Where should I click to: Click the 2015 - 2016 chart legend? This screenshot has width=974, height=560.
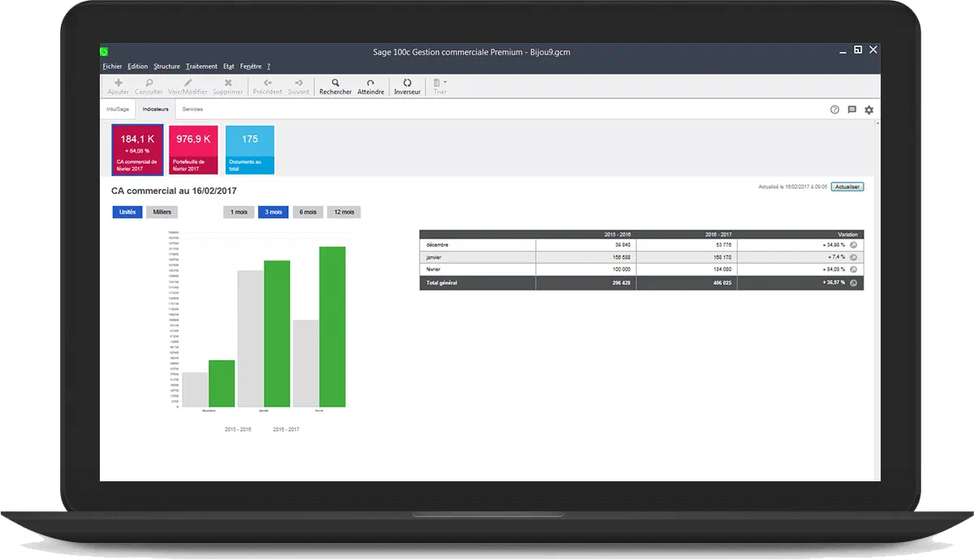[x=238, y=429]
